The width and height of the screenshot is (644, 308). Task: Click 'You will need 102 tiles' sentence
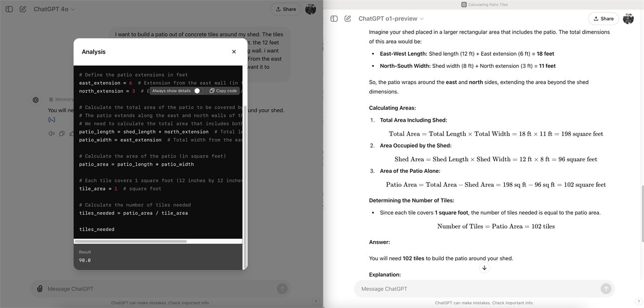click(441, 258)
